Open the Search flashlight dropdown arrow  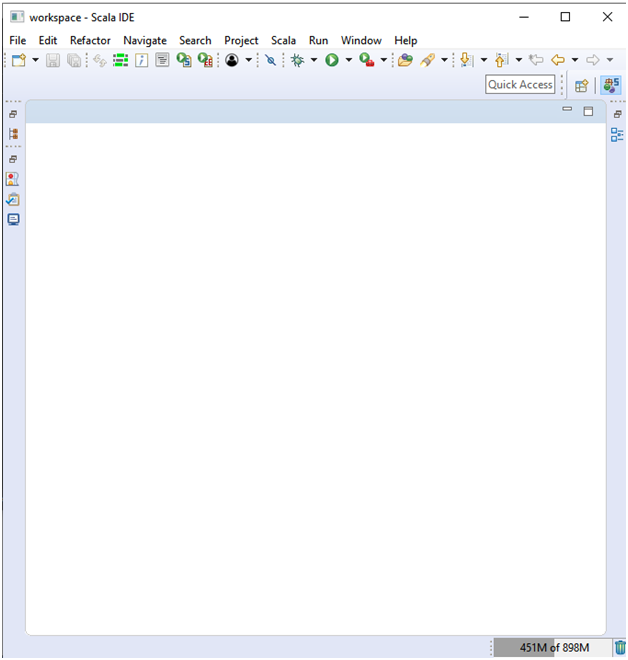pyautogui.click(x=444, y=60)
